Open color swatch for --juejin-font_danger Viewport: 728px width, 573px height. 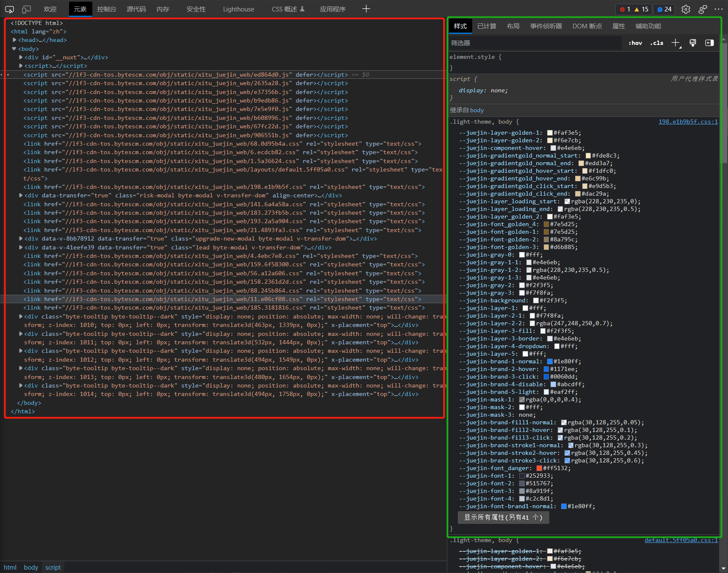pos(539,468)
